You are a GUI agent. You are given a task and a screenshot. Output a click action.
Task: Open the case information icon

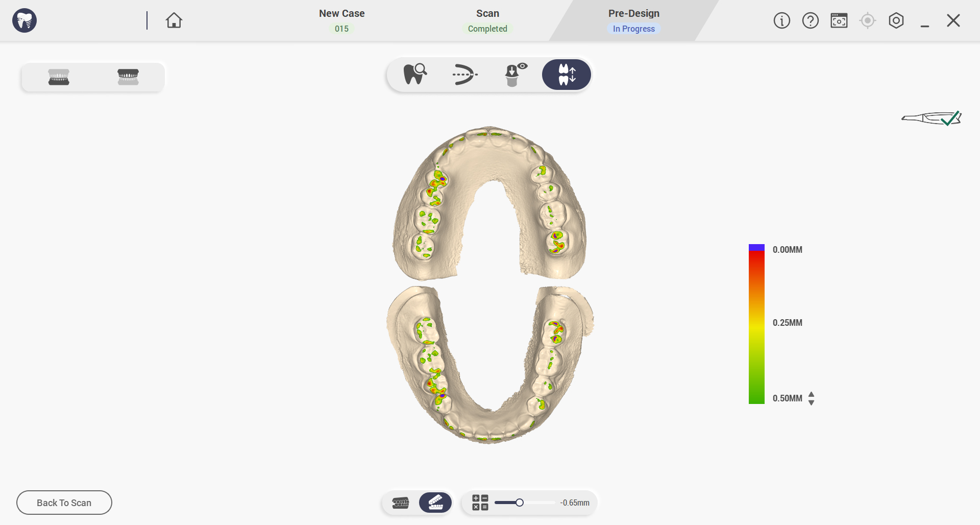tap(782, 20)
